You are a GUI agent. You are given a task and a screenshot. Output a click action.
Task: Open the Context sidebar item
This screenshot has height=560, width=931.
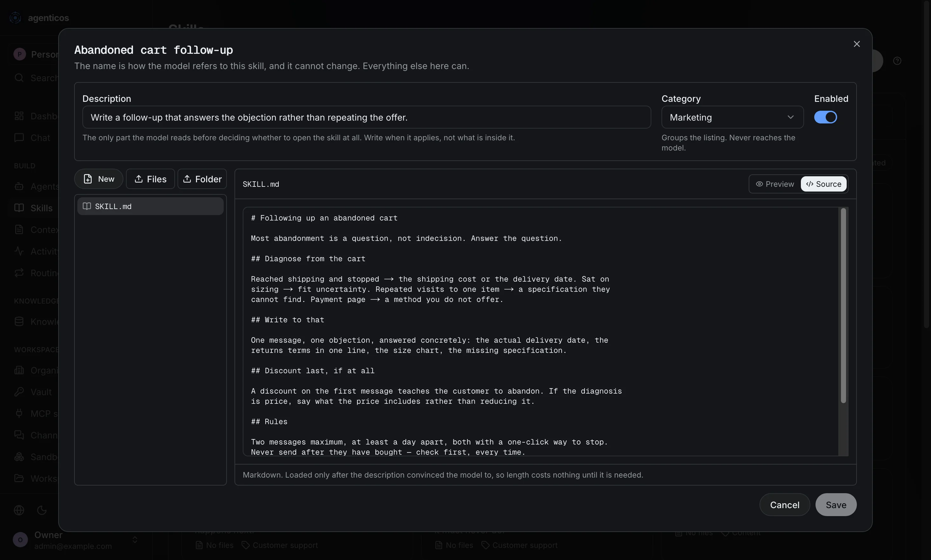[x=36, y=229]
